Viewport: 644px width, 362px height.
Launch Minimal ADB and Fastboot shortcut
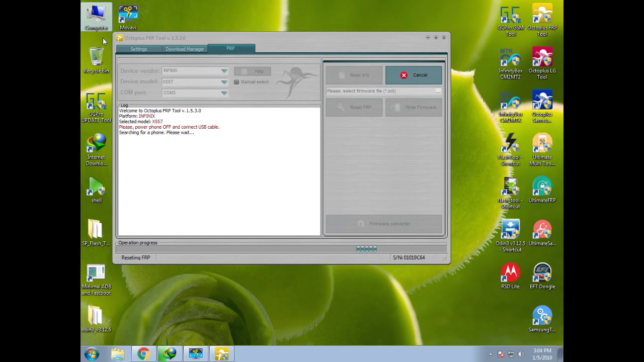tap(96, 280)
